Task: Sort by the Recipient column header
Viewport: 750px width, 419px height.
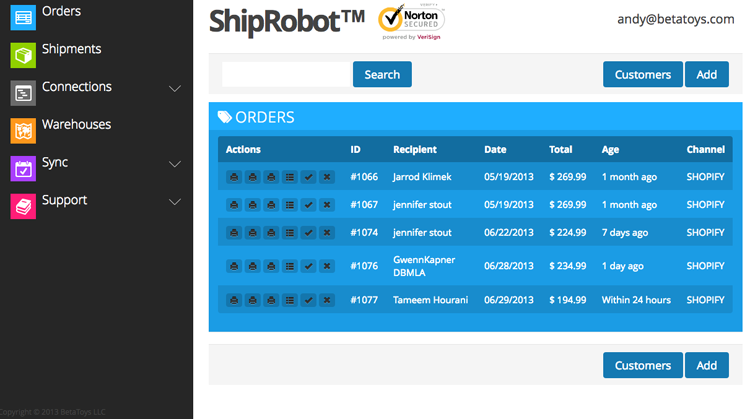Action: tap(415, 149)
